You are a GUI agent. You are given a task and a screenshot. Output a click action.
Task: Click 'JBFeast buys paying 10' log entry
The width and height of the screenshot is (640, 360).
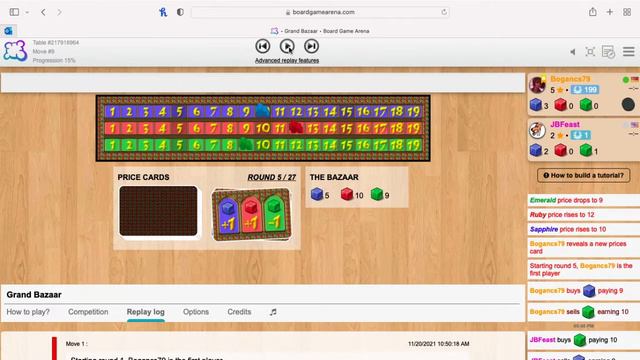tap(584, 340)
